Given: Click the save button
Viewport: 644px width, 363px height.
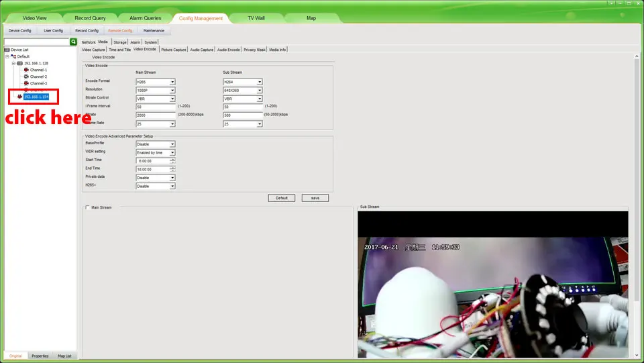Looking at the screenshot, I should pyautogui.click(x=315, y=198).
